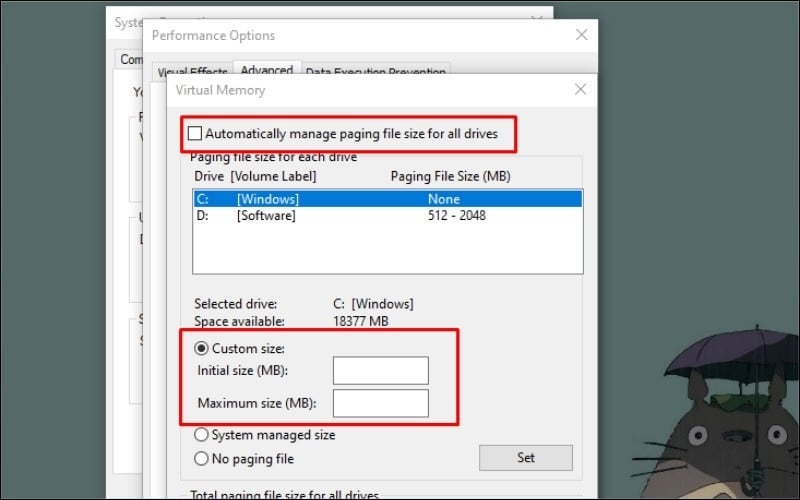Select the Custom size radio button
The height and width of the screenshot is (500, 800).
click(x=201, y=348)
